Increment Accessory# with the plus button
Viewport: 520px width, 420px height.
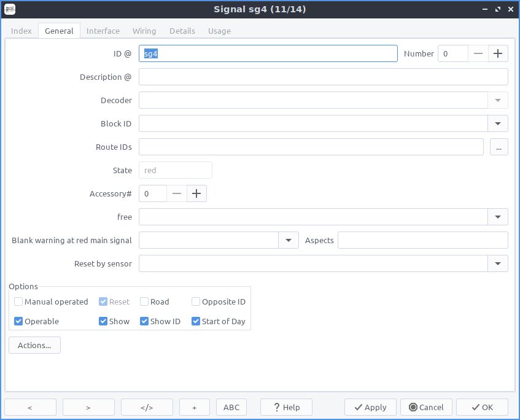tap(196, 194)
